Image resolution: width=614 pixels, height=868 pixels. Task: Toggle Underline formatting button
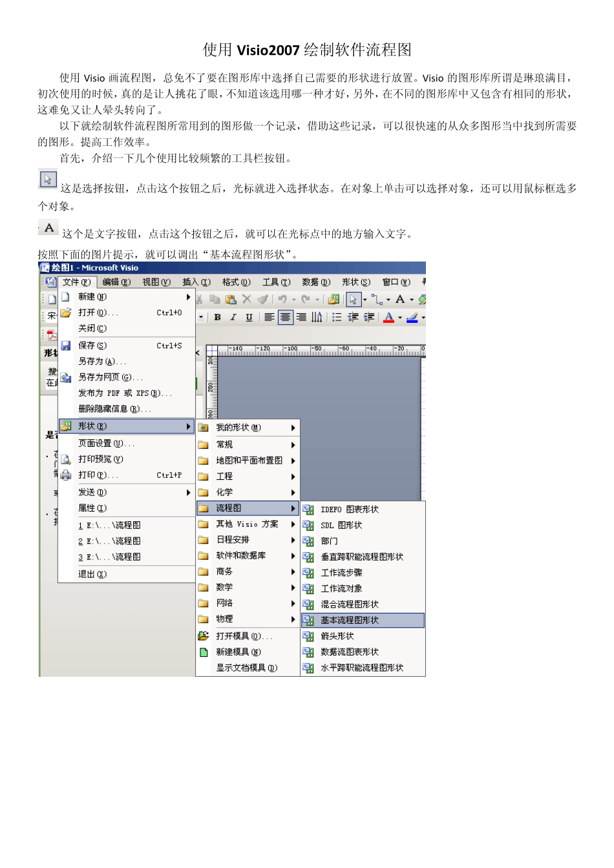pos(249,317)
